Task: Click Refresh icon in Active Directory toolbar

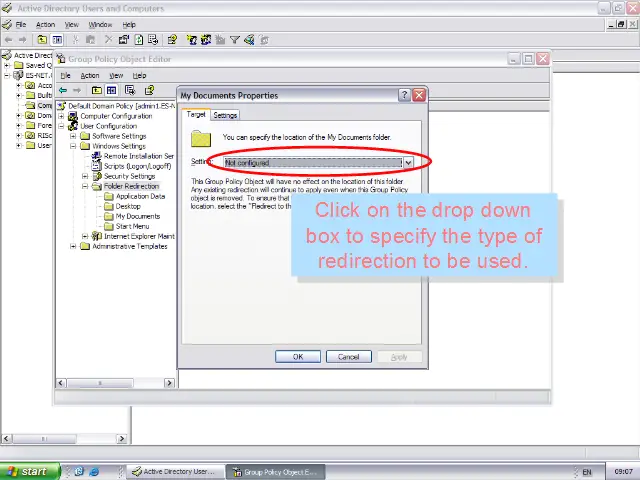Action: pyautogui.click(x=139, y=40)
